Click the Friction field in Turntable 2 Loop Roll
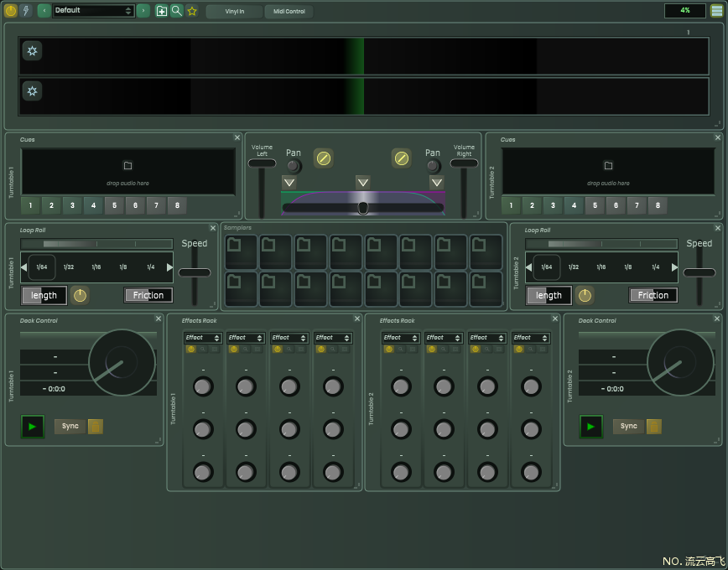 tap(653, 295)
